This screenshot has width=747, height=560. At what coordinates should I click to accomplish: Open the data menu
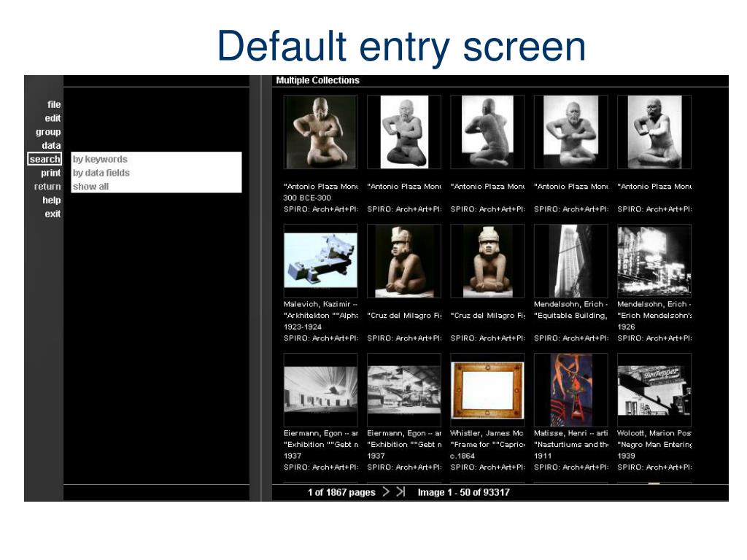pos(51,145)
